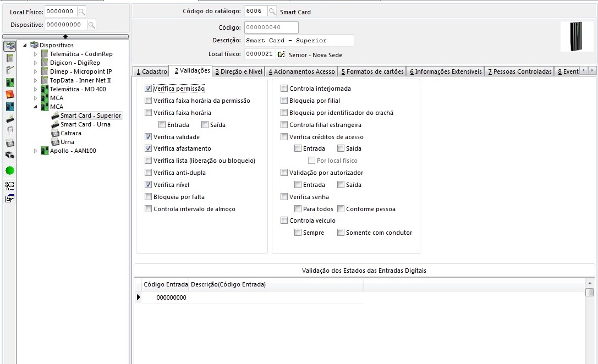Open the 5 Formatos de cartões tab
The height and width of the screenshot is (364, 598).
tap(372, 71)
